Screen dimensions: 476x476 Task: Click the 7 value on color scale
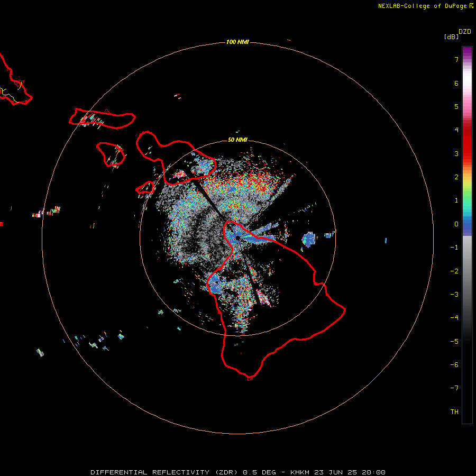(x=456, y=59)
